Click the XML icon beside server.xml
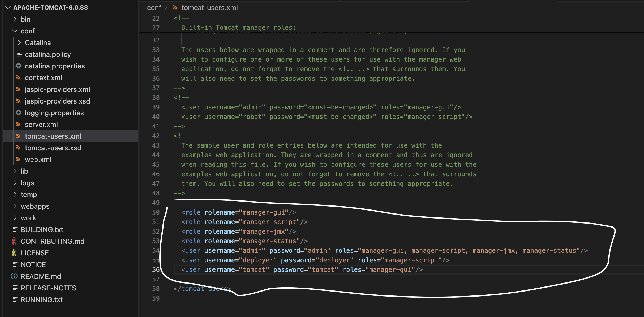 [x=18, y=124]
